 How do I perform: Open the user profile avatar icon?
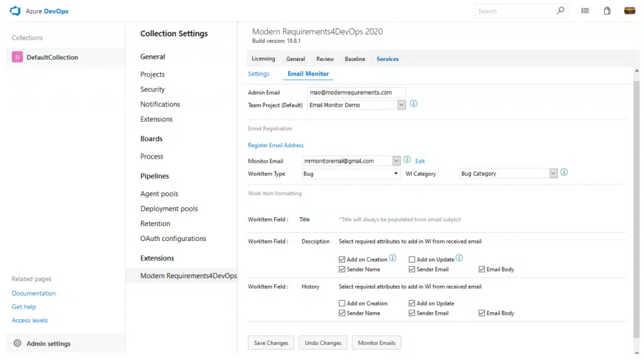pyautogui.click(x=629, y=11)
